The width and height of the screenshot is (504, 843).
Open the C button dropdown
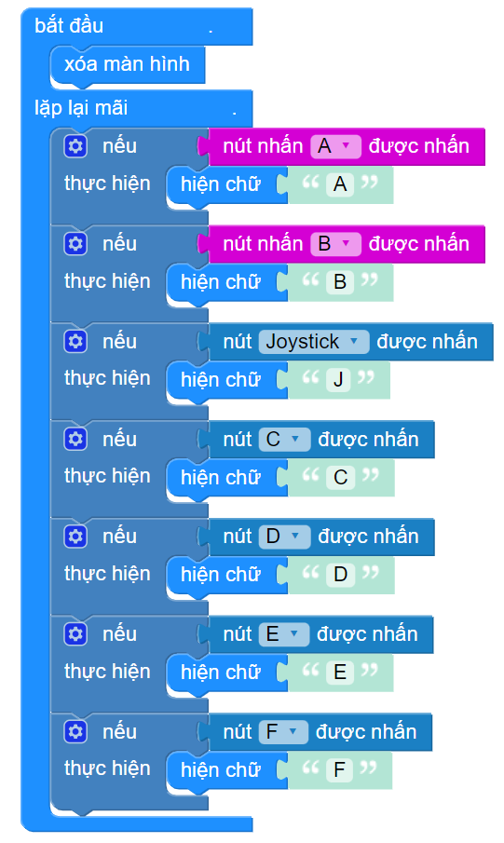pos(284,440)
